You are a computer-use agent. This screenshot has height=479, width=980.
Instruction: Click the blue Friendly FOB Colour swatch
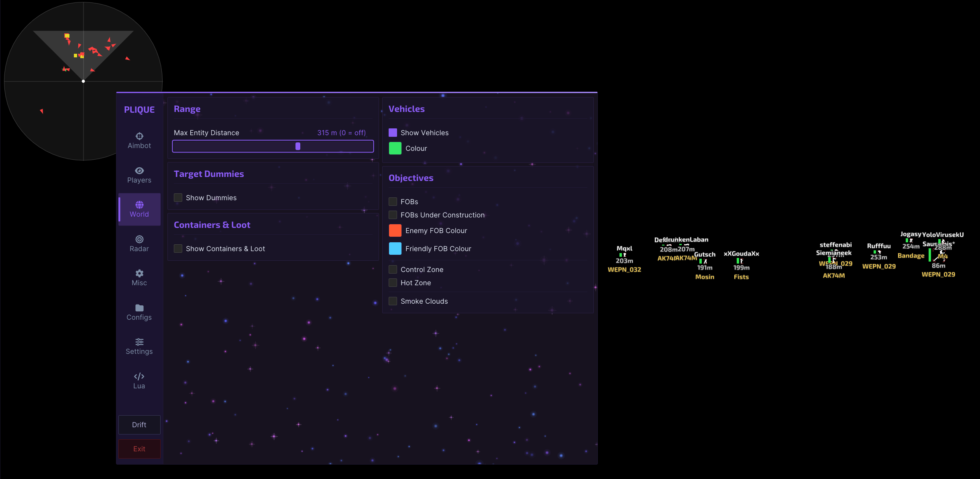(x=395, y=249)
